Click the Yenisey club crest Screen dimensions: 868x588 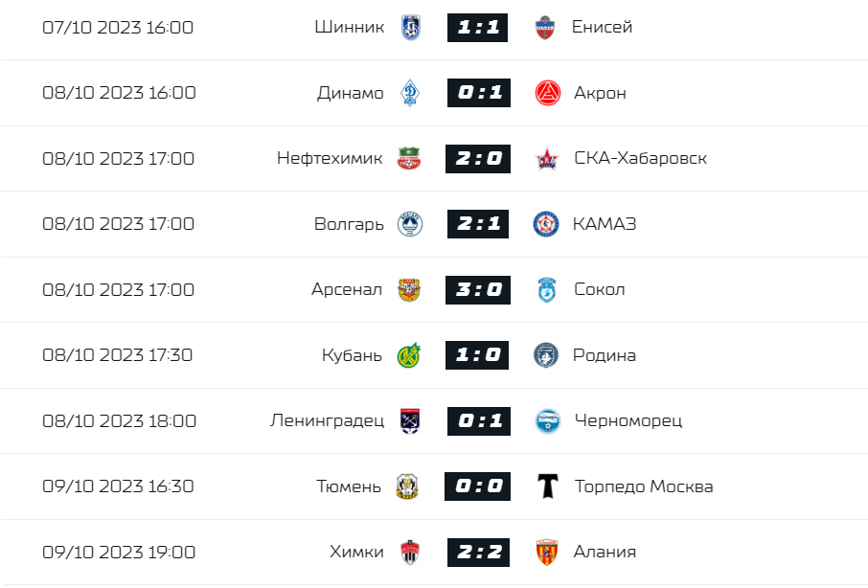[x=545, y=27]
